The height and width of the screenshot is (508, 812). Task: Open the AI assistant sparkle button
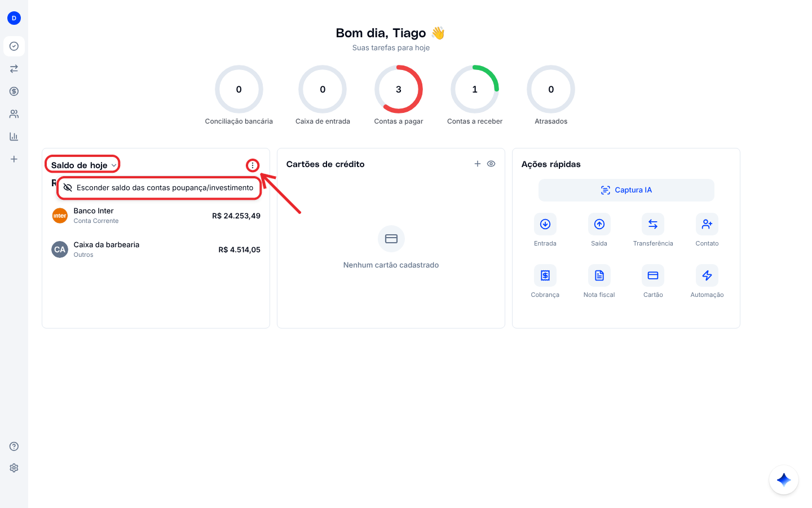click(x=784, y=480)
